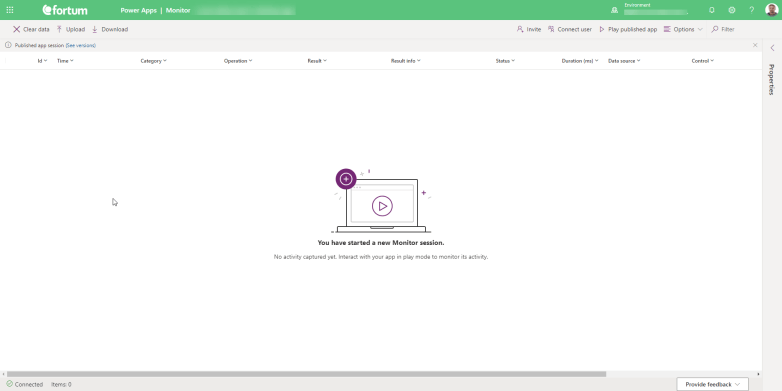This screenshot has width=782, height=391.
Task: Open the Id column header menu
Action: click(42, 61)
